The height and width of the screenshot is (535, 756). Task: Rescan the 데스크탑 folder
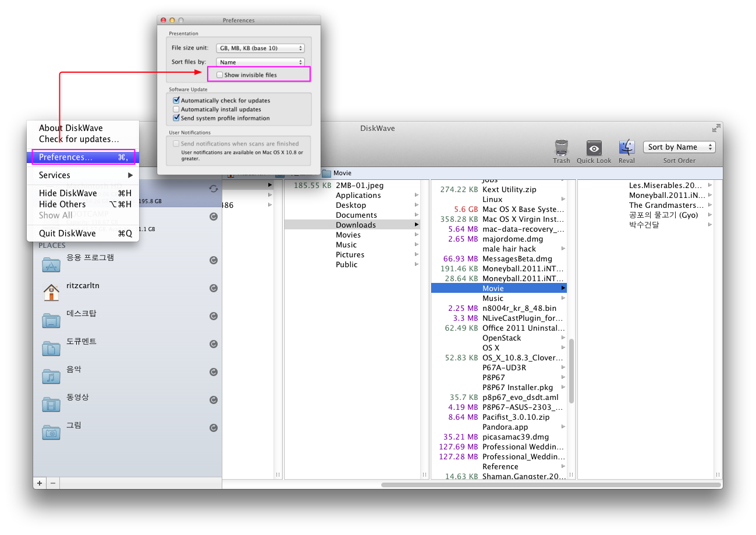[x=214, y=316]
